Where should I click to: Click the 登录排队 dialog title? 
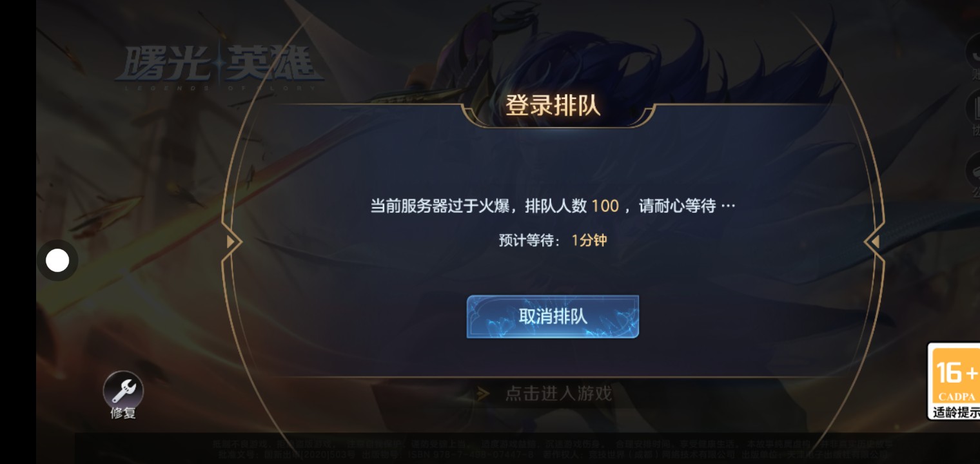tap(553, 106)
